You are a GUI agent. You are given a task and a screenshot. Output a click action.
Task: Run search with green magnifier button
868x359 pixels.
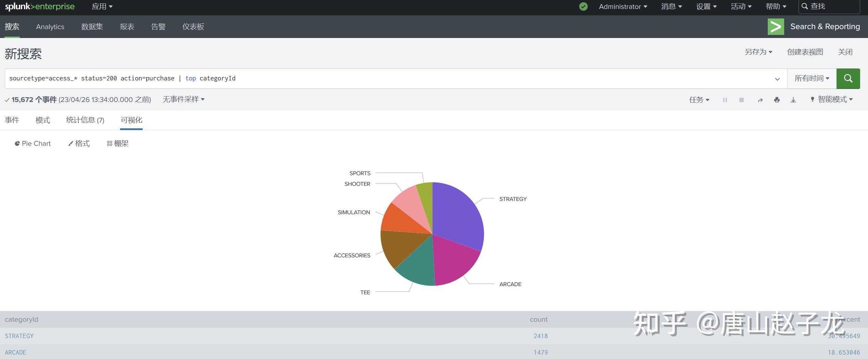848,78
